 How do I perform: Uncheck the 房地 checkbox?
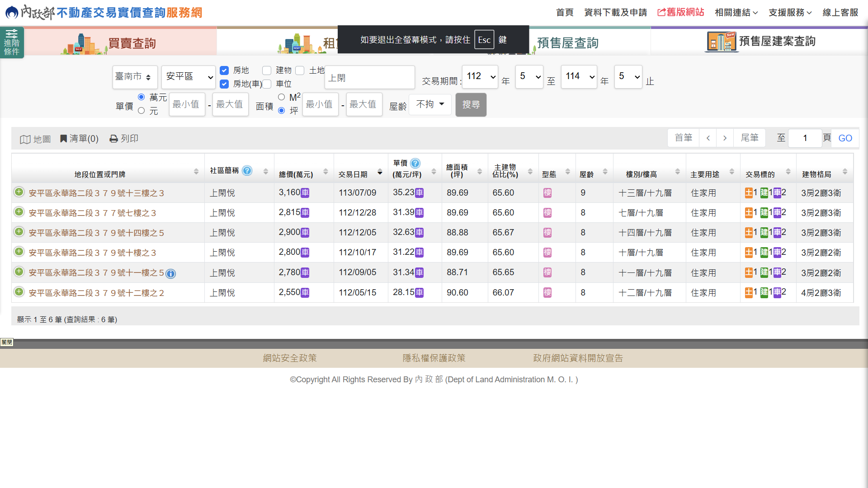pyautogui.click(x=224, y=70)
